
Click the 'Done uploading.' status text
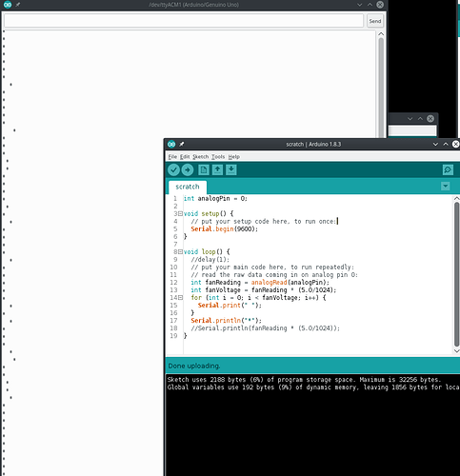194,366
